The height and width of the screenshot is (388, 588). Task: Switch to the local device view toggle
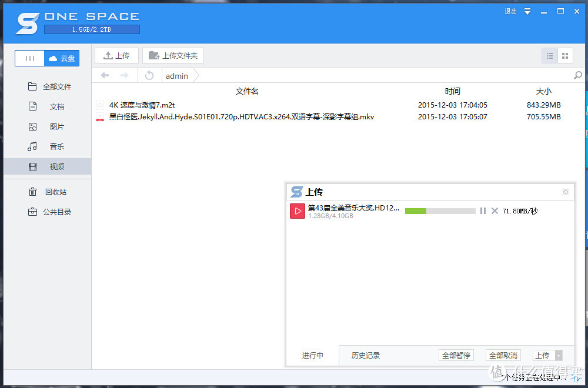[x=29, y=58]
